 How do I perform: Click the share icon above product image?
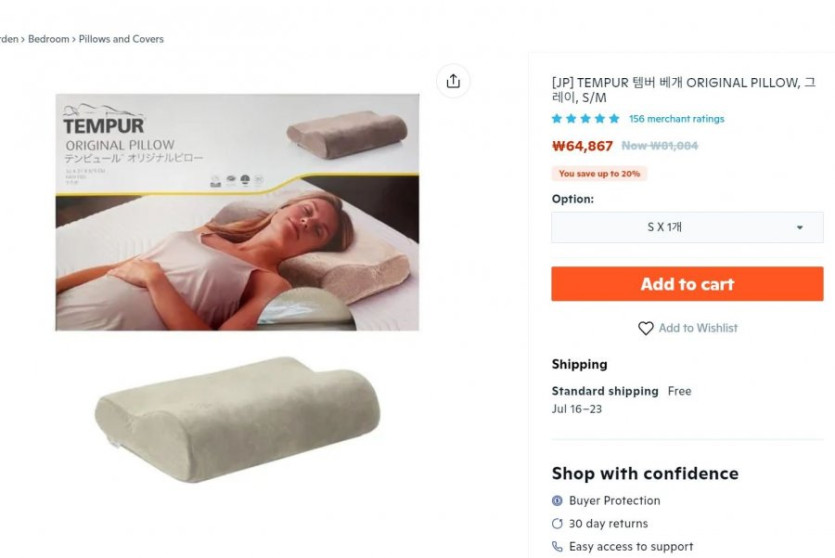click(x=453, y=81)
